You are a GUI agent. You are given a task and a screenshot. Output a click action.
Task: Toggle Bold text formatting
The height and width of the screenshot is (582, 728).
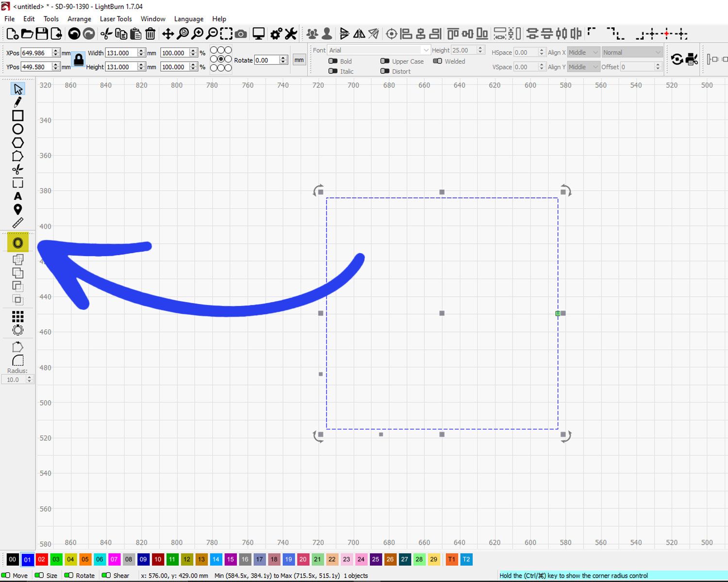pyautogui.click(x=333, y=61)
